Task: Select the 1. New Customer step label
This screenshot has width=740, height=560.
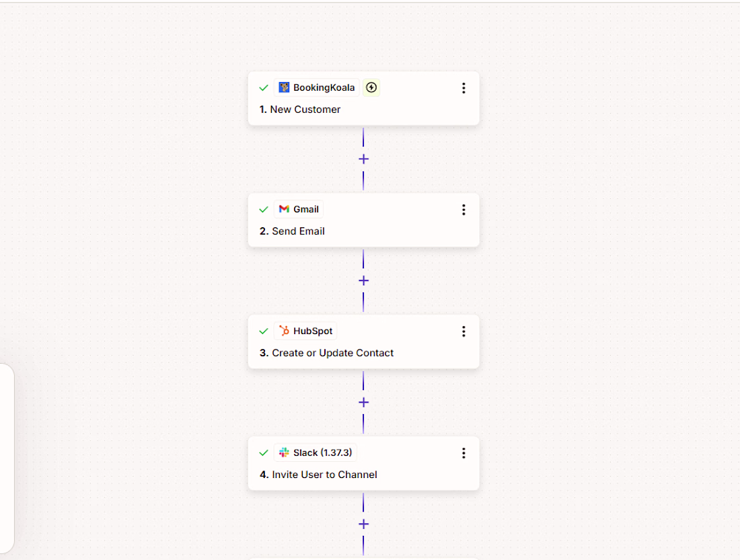Action: click(x=299, y=110)
